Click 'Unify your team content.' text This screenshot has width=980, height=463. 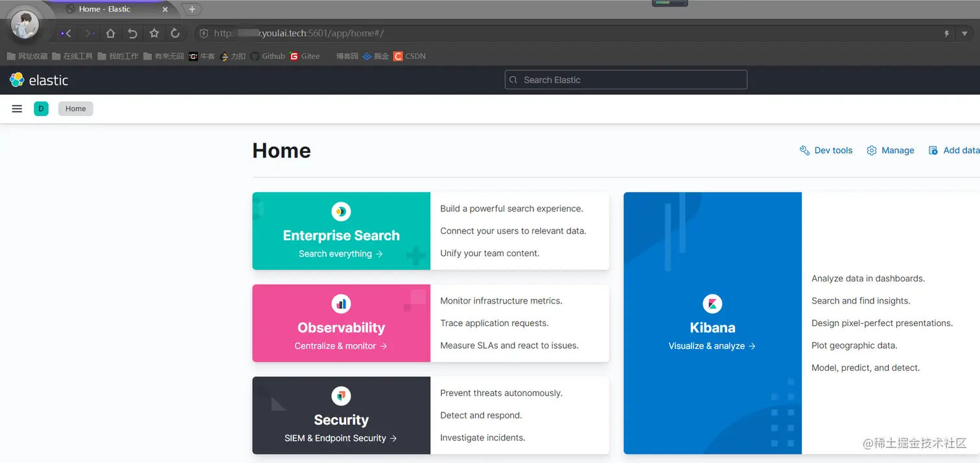490,253
